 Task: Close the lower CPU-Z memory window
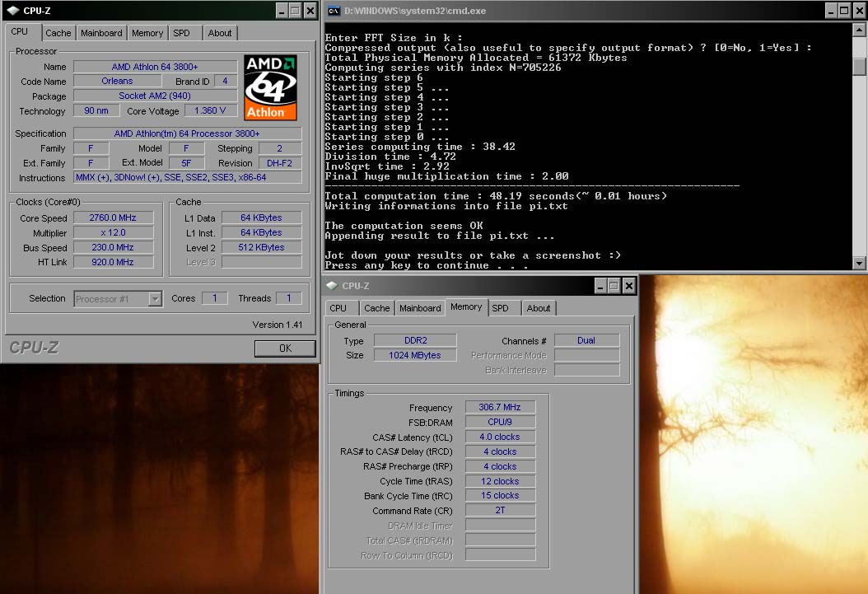point(629,286)
